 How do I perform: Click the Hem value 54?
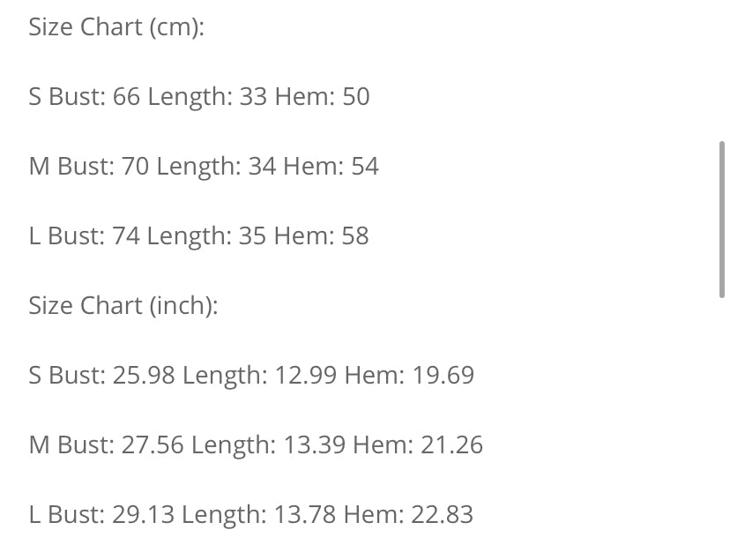364,167
